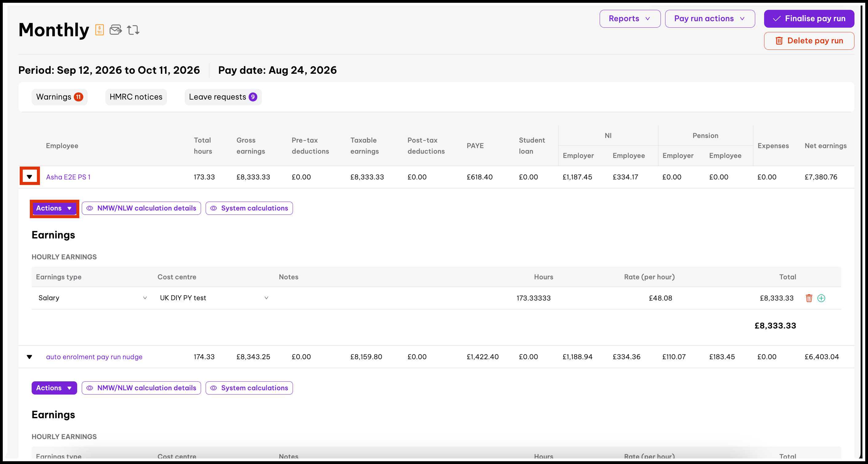This screenshot has height=464, width=868.
Task: Open employee Asha E2E PS 1 link
Action: tap(69, 177)
